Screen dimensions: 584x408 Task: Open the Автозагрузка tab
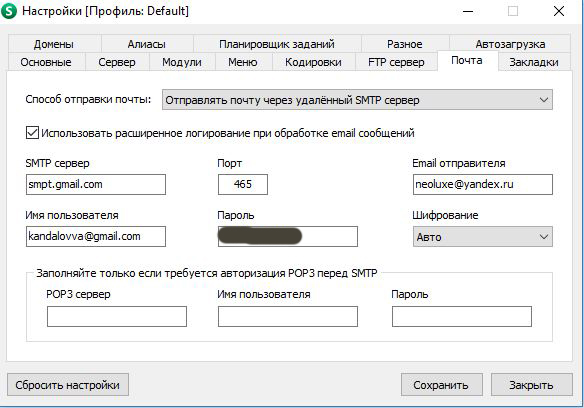510,44
